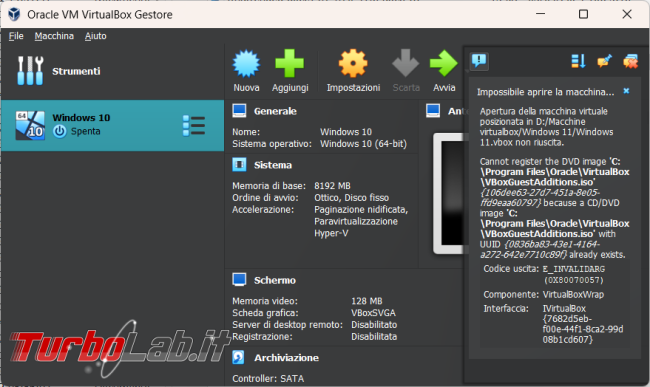Click the Spenta power state icon
The image size is (650, 387).
point(60,131)
